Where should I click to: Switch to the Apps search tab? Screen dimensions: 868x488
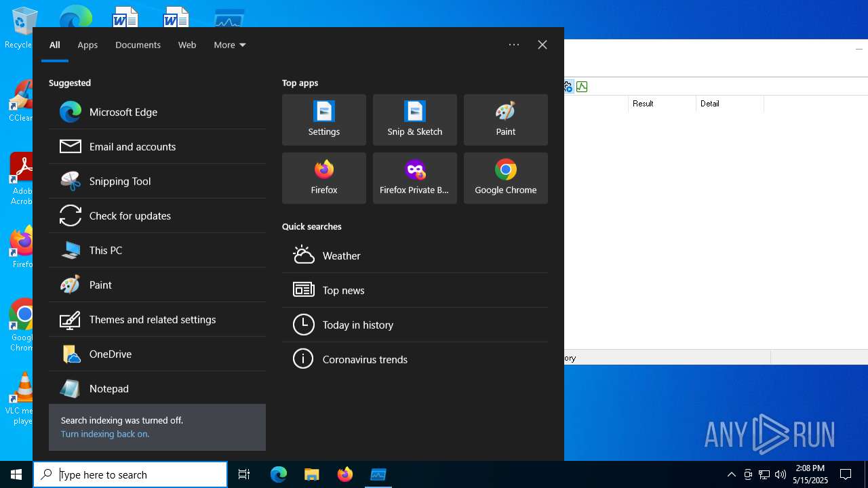click(87, 45)
